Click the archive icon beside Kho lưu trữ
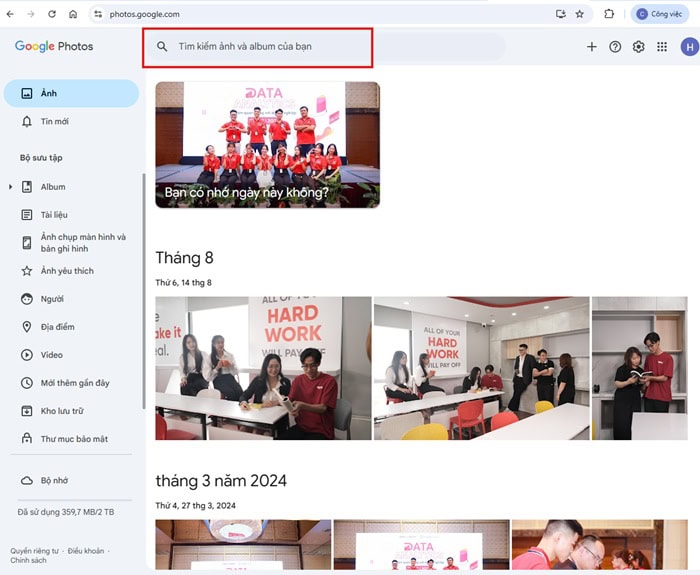Image resolution: width=700 pixels, height=575 pixels. point(27,411)
